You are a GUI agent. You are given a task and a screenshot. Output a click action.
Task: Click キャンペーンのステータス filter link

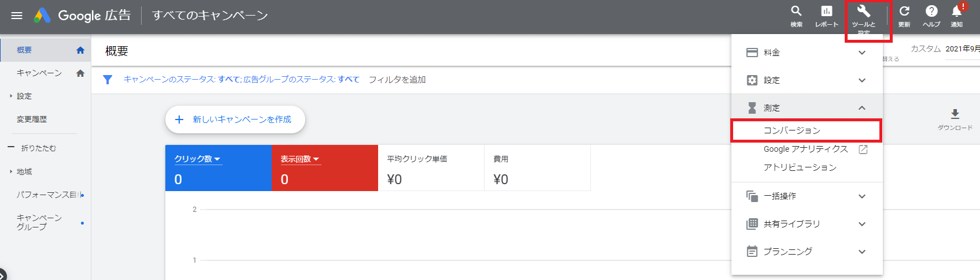[x=182, y=80]
